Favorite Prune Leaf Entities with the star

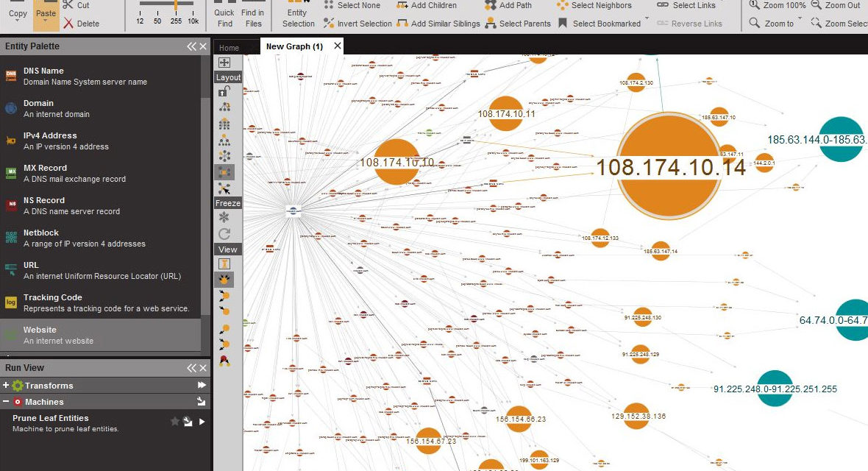[175, 422]
